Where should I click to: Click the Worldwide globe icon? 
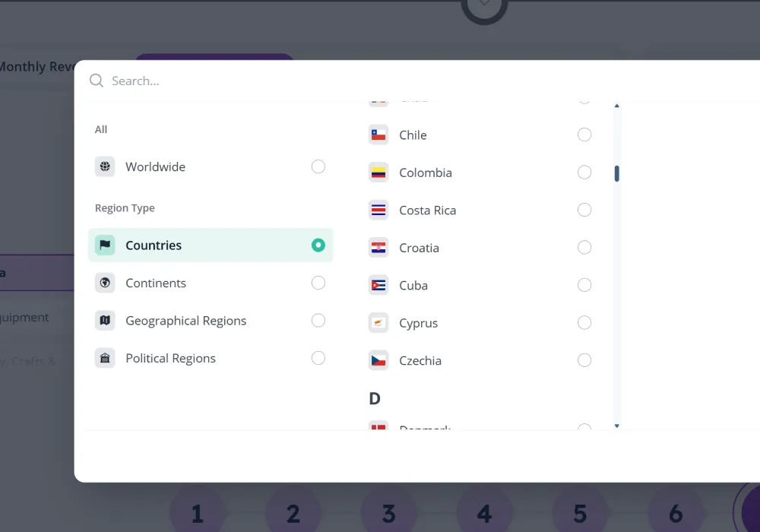(105, 166)
